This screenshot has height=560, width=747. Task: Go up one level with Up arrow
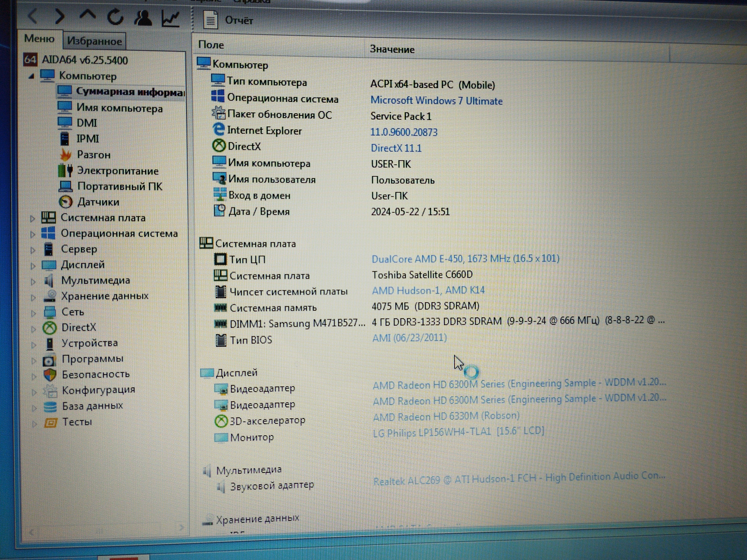coord(88,16)
